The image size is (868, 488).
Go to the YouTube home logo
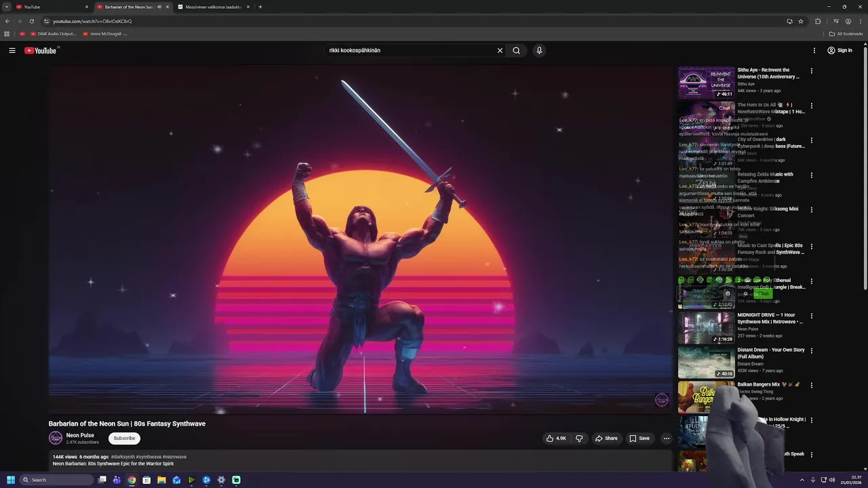[x=41, y=50]
